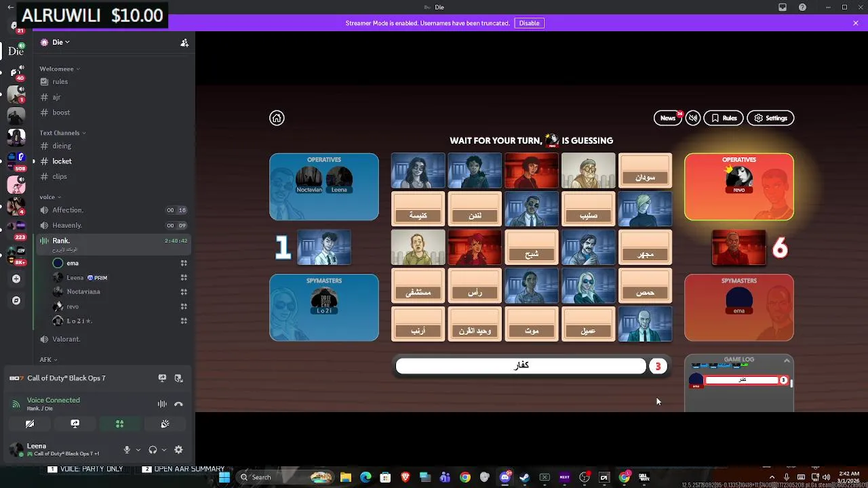Disconnect from voice call

[178, 404]
